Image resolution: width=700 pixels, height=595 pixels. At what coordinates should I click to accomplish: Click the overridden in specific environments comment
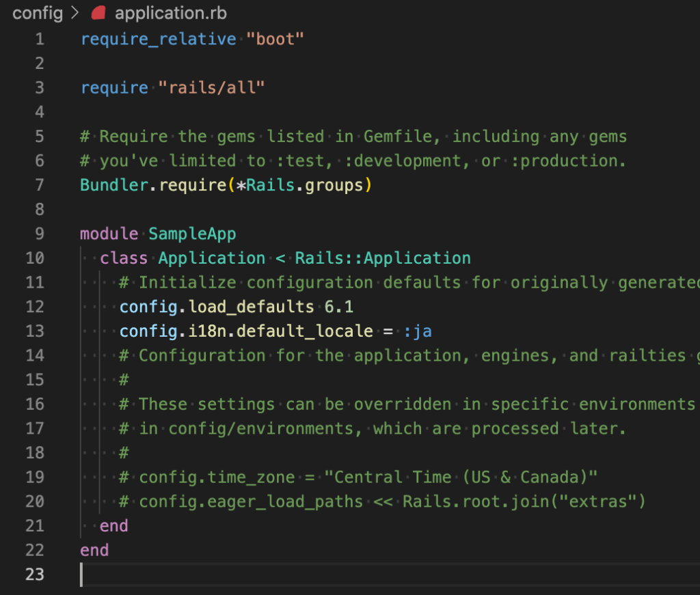[407, 404]
